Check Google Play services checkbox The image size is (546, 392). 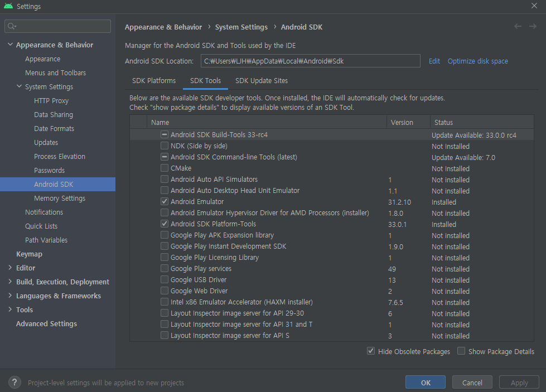(165, 268)
